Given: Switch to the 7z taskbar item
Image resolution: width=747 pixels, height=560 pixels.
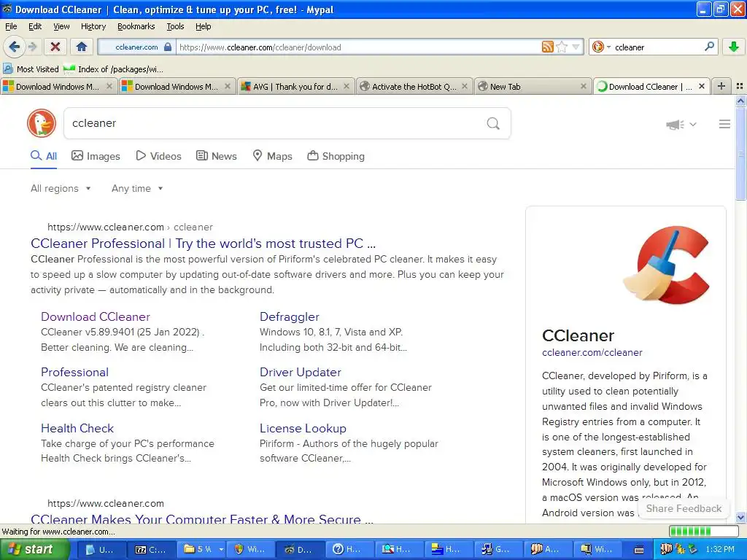Looking at the screenshot, I should 152,550.
